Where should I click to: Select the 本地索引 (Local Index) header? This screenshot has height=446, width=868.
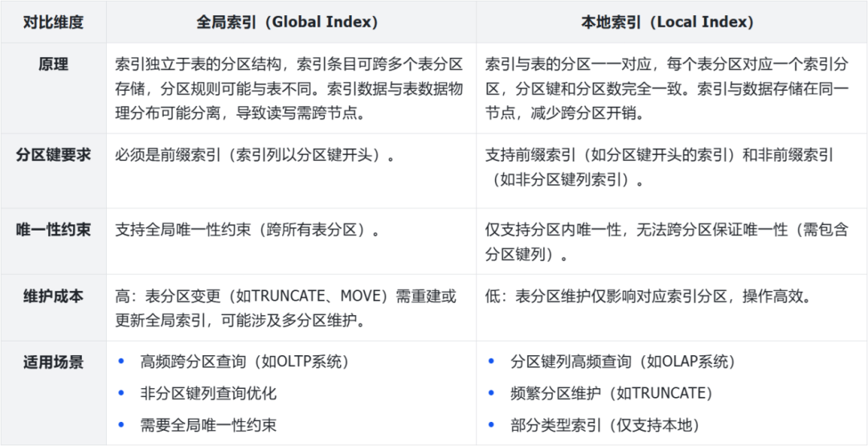[x=667, y=23]
